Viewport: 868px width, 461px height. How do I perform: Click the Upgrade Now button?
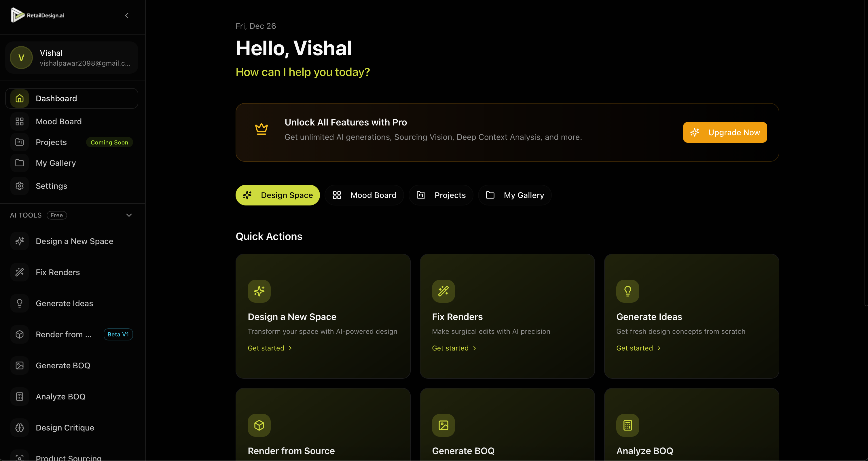pos(725,132)
